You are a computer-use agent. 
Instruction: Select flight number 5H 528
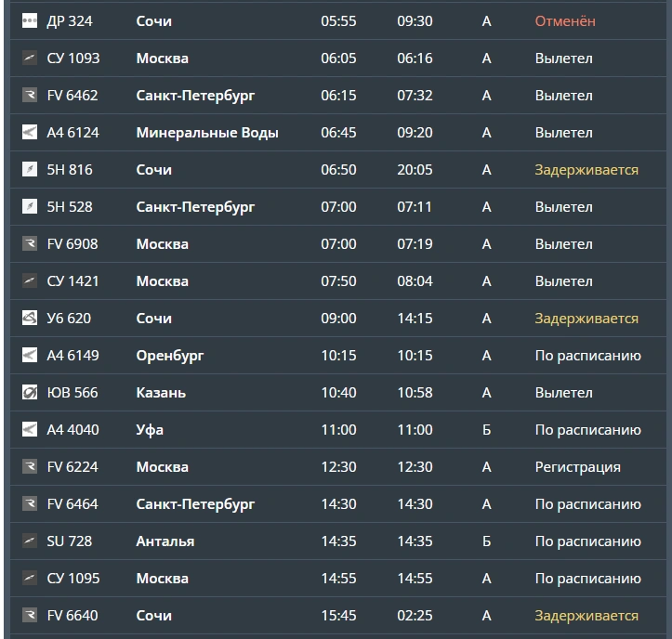[70, 207]
